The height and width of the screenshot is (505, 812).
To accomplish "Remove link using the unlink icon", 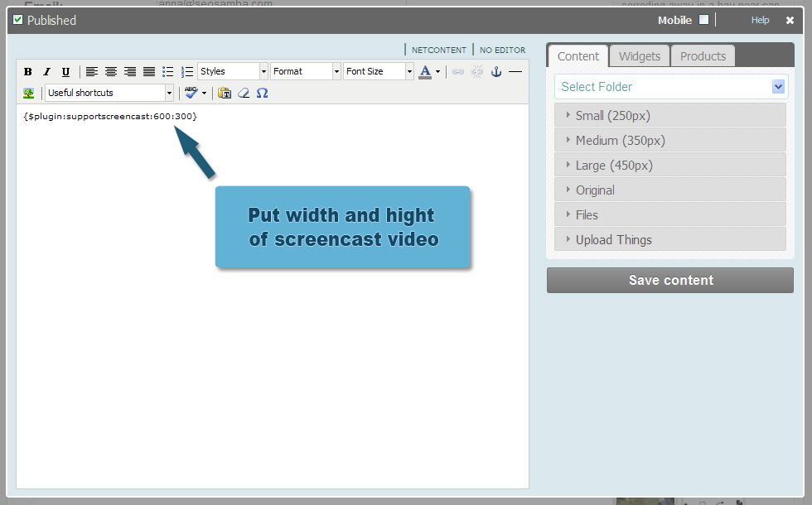I will click(x=477, y=72).
